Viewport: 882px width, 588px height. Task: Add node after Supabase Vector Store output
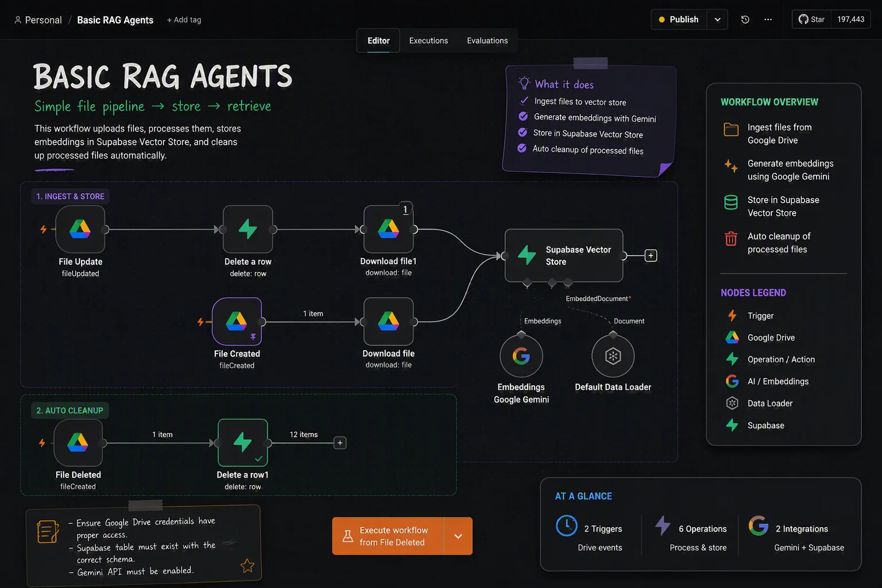pos(651,256)
